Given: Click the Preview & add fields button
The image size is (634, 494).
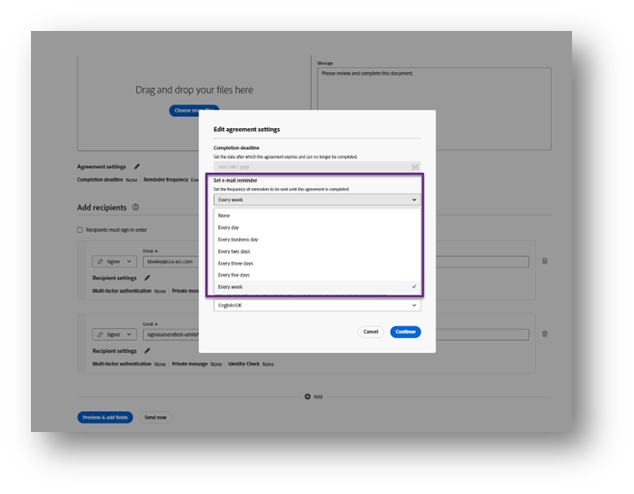Looking at the screenshot, I should coord(105,417).
